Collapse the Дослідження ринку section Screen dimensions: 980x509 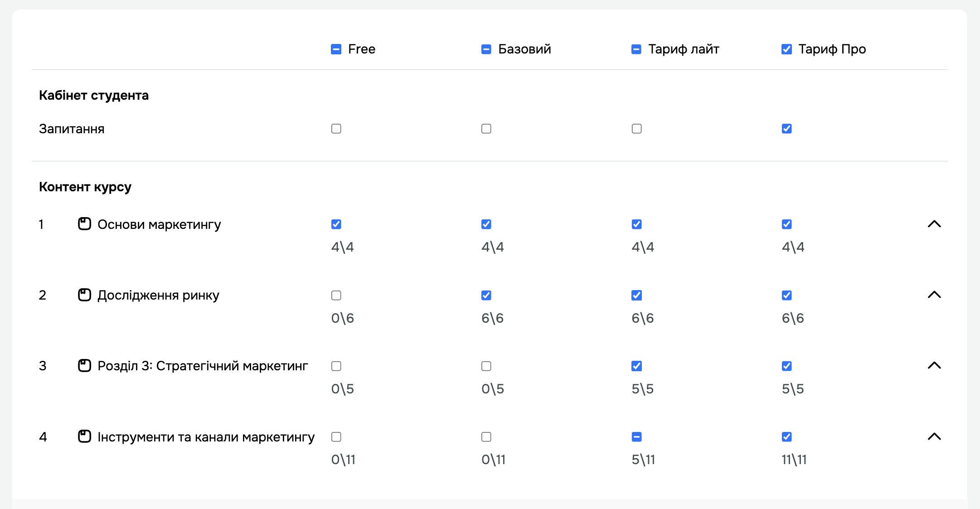(x=934, y=295)
